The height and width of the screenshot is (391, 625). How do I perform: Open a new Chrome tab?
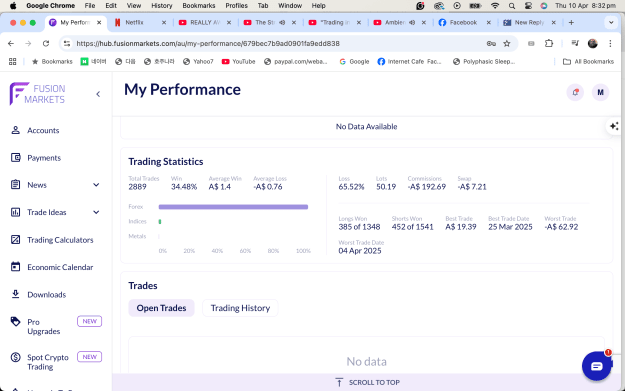pyautogui.click(x=571, y=22)
